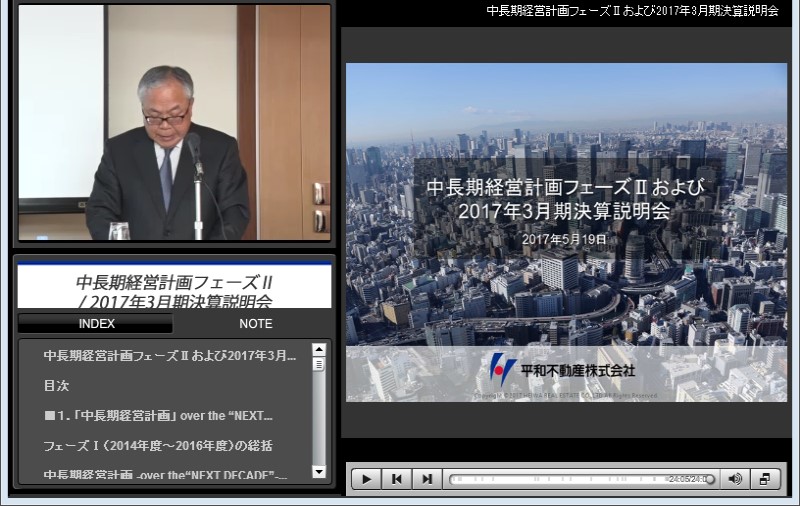
Task: Click the presentation title slide image
Action: 566,232
